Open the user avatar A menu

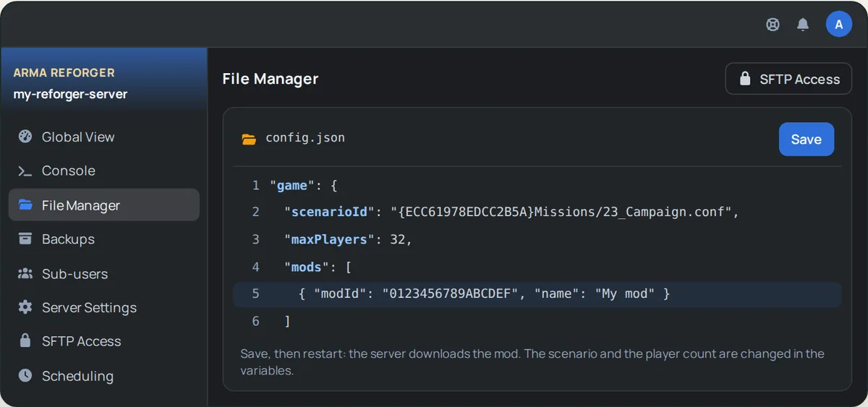(x=839, y=24)
